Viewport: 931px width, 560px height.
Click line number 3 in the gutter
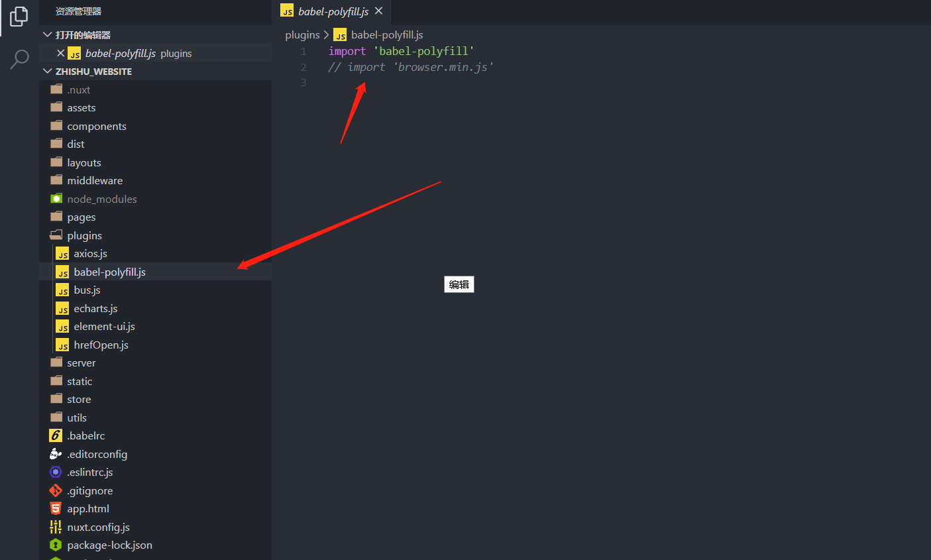303,82
